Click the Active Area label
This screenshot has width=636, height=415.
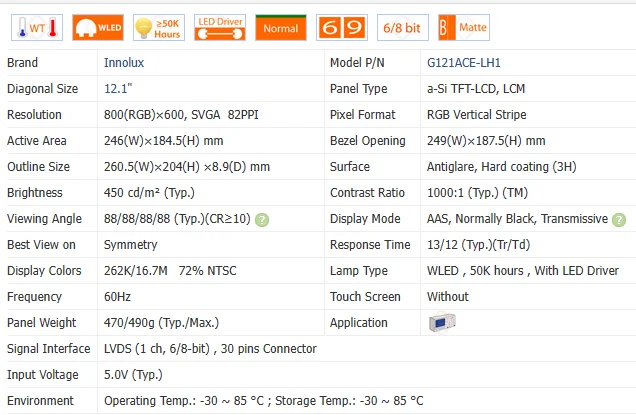37,141
